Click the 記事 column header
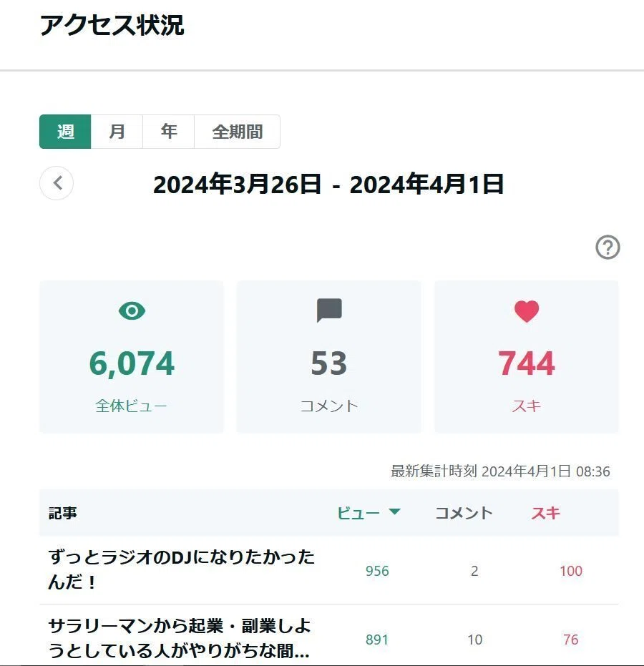This screenshot has height=666, width=644. [62, 513]
